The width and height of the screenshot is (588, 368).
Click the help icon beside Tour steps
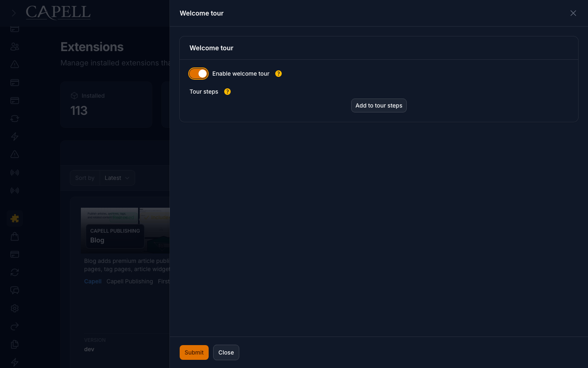click(227, 92)
